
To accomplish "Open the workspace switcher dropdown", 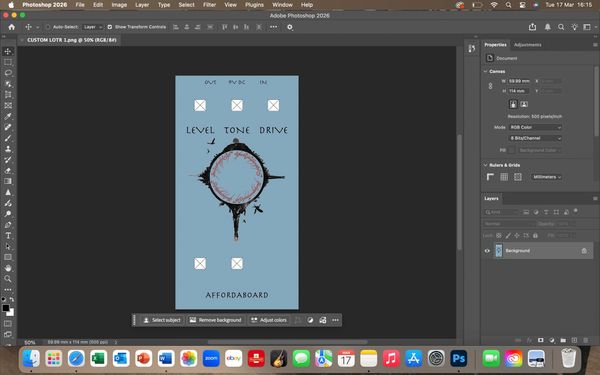I will (589, 27).
